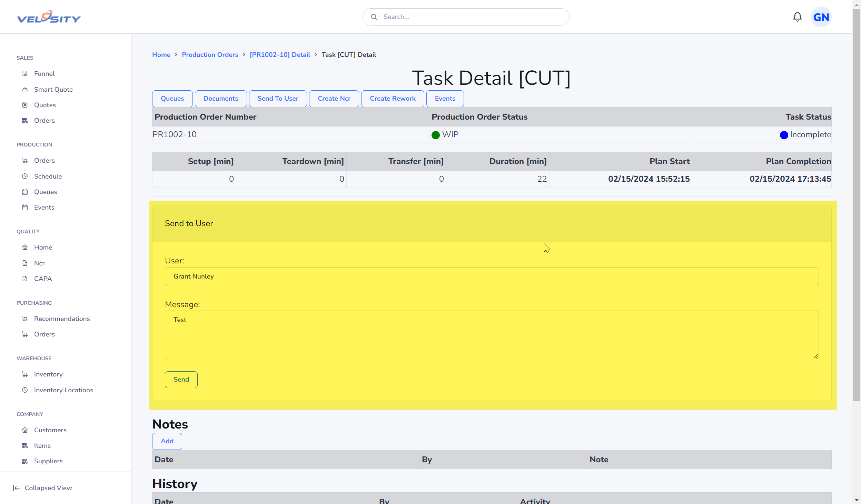This screenshot has height=504, width=861.
Task: Click Plan Completion 02/15/2024 17:13:45 value
Action: (x=790, y=179)
